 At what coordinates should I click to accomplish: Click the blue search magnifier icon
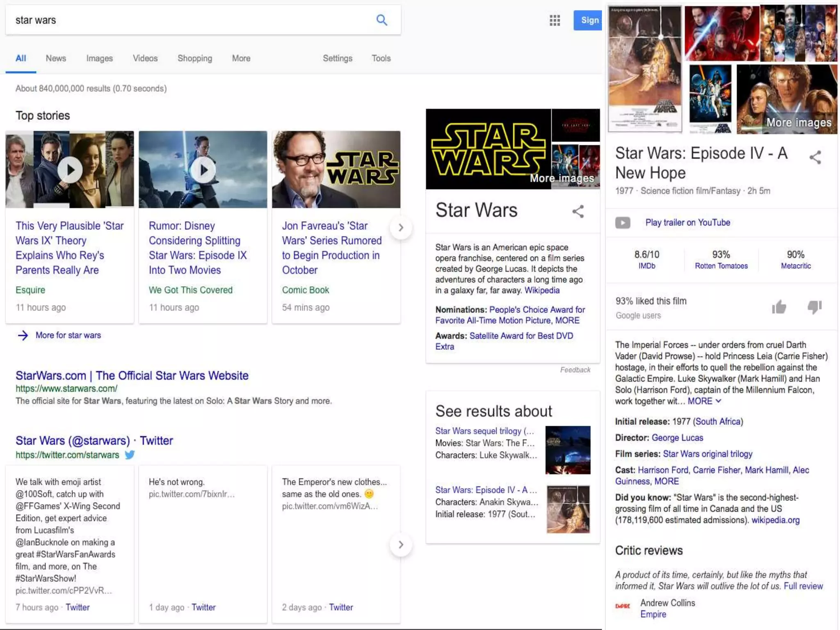tap(381, 20)
